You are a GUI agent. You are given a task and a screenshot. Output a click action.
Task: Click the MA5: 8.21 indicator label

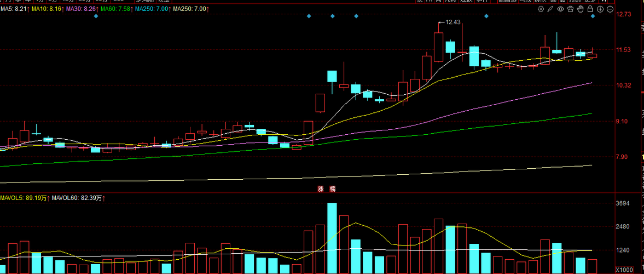point(15,9)
